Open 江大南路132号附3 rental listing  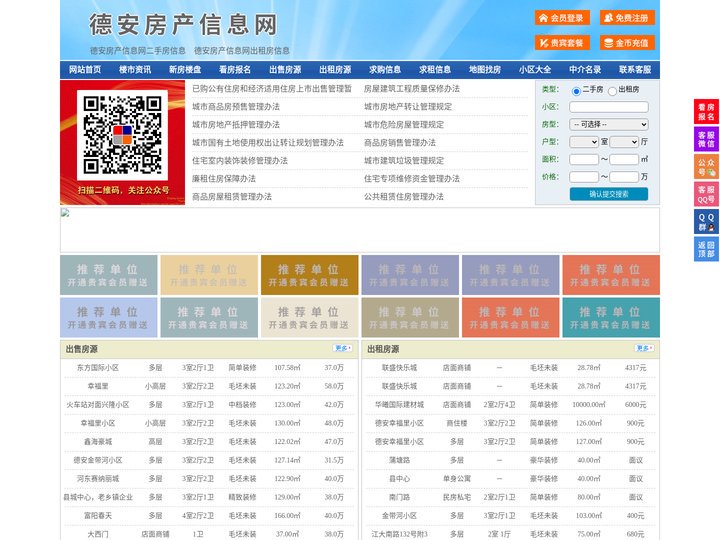[x=399, y=534]
